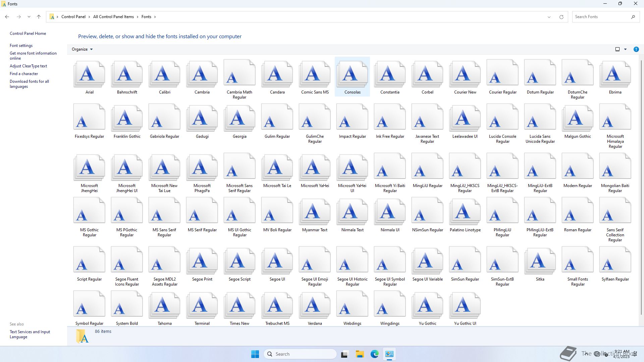Image resolution: width=644 pixels, height=362 pixels.
Task: Go back to previous location
Action: [7, 17]
